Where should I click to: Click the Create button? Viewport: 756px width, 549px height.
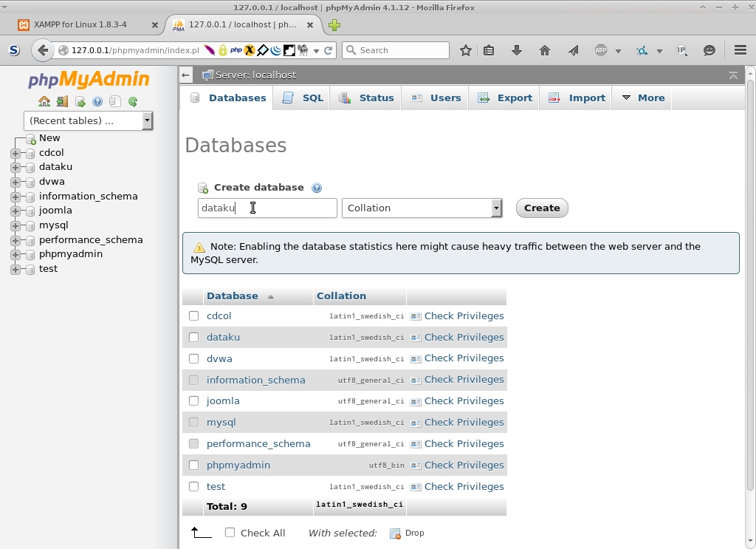coord(542,208)
